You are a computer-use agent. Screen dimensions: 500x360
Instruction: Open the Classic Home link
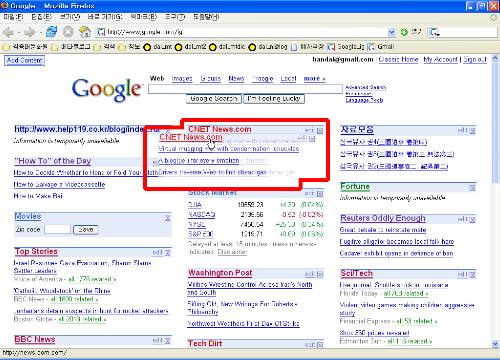pos(398,60)
